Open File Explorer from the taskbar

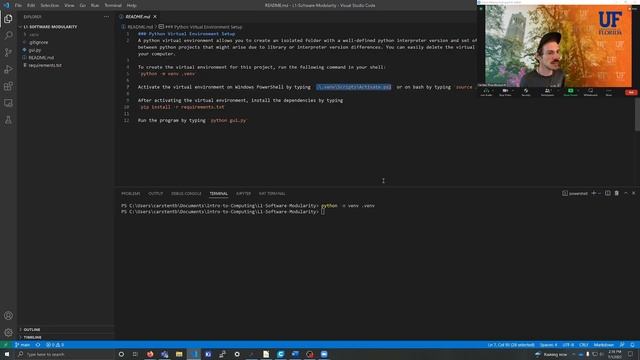click(x=179, y=354)
